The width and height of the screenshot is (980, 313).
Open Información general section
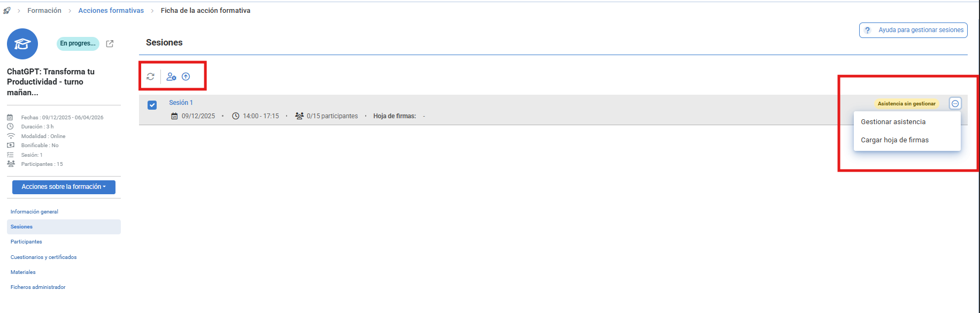(34, 211)
